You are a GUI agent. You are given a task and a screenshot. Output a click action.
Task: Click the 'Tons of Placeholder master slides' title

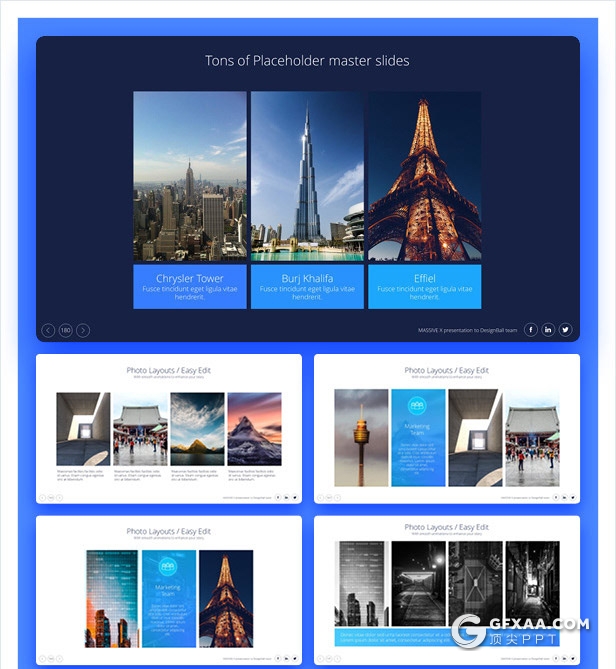(307, 61)
